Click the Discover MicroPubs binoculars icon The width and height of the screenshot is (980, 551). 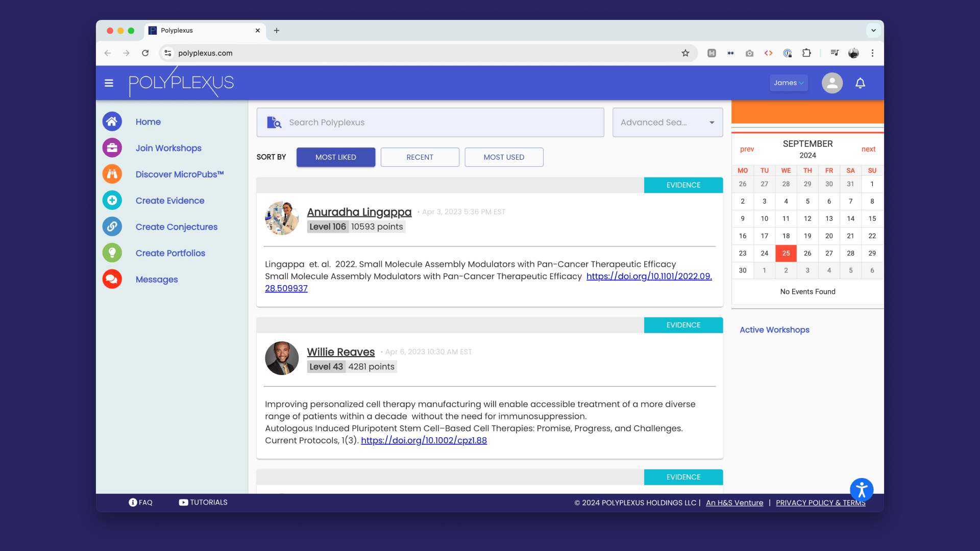pos(112,174)
